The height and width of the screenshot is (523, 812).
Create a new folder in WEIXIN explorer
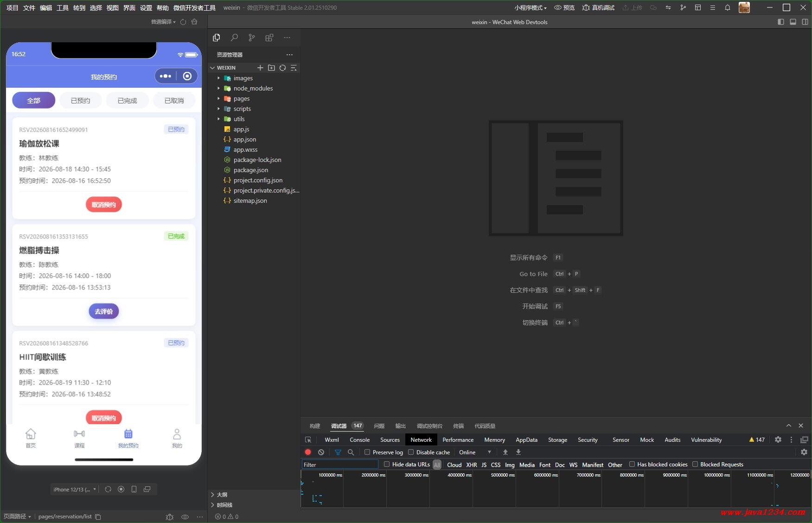tap(271, 68)
